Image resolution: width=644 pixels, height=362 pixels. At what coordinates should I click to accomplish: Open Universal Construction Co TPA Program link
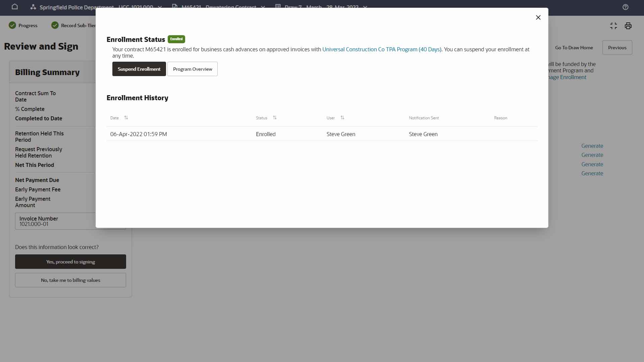[x=381, y=49]
